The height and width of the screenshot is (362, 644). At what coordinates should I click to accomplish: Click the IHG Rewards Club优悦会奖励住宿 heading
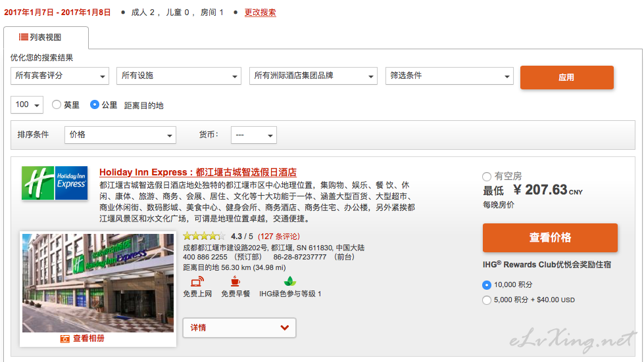[x=547, y=265]
